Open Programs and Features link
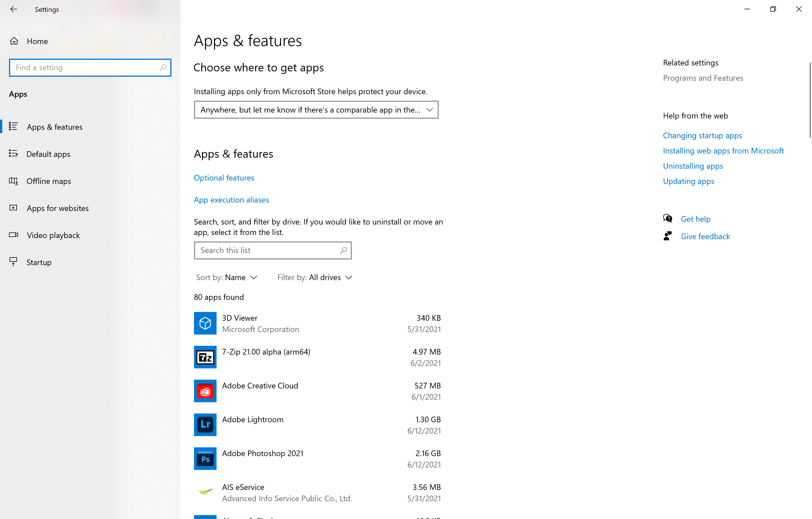 (x=703, y=78)
